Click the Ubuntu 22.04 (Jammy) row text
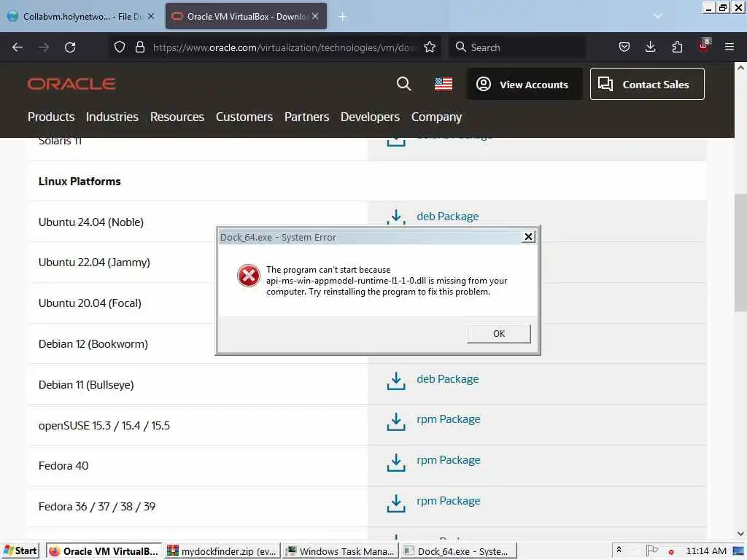 [x=94, y=262]
